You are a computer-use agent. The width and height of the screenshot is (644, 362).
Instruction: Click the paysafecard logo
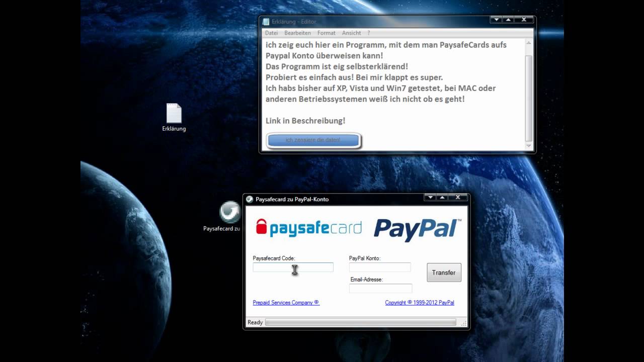pos(308,228)
